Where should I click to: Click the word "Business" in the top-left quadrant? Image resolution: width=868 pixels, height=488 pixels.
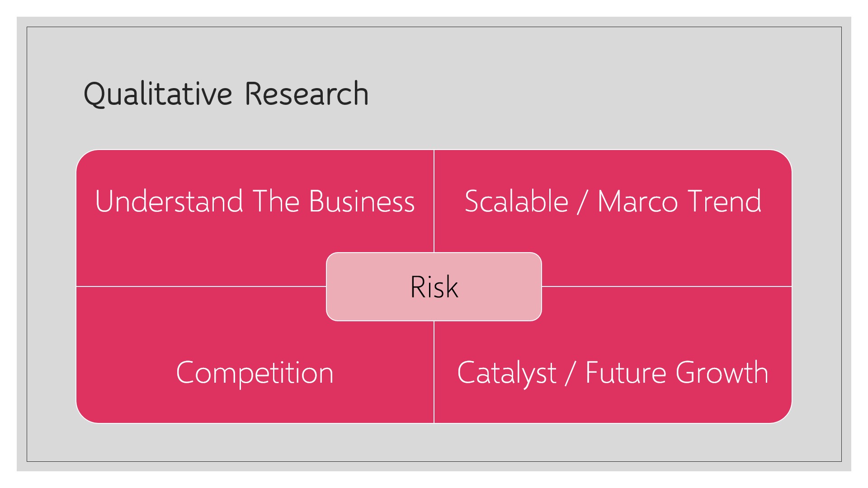click(x=362, y=202)
